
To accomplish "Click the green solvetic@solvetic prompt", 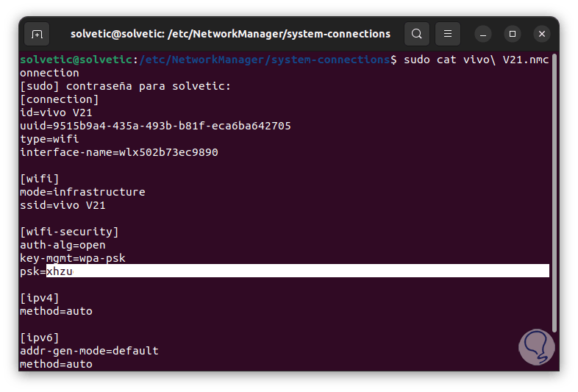I will tap(76, 60).
